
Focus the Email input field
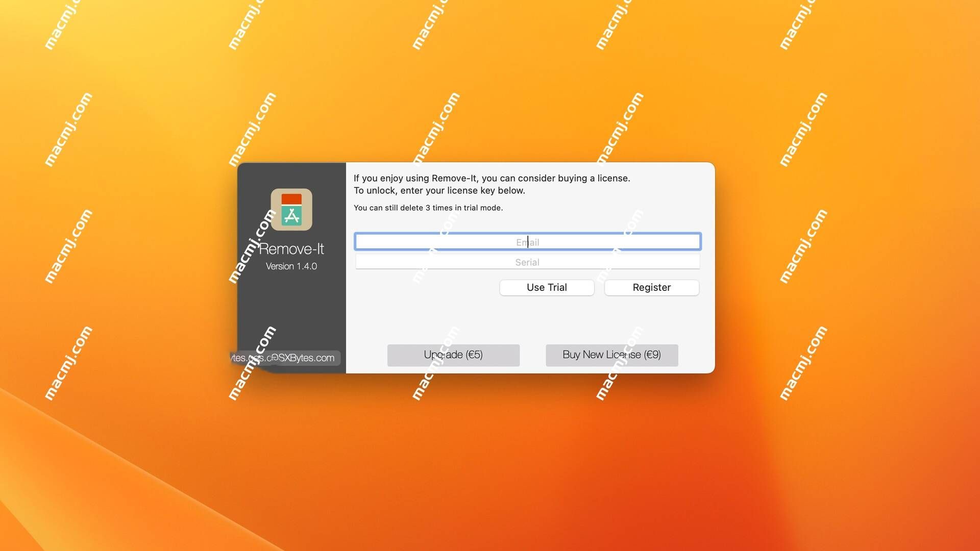coord(528,242)
